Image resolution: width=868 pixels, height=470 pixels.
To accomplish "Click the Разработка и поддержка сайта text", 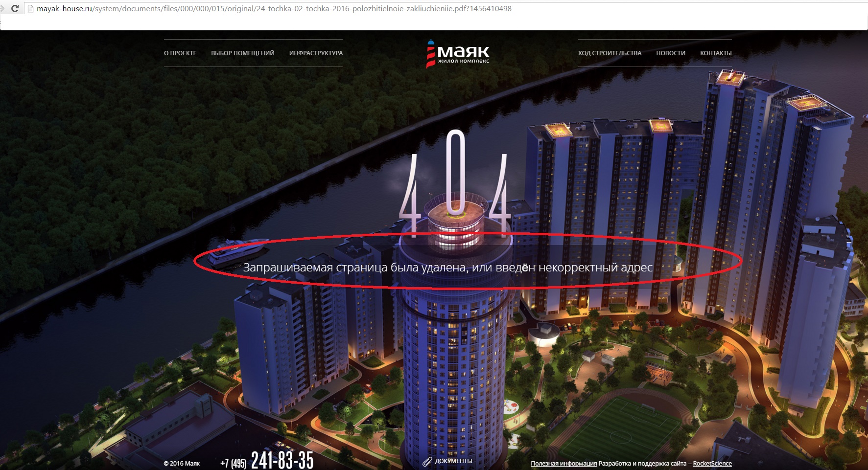I will (x=642, y=464).
